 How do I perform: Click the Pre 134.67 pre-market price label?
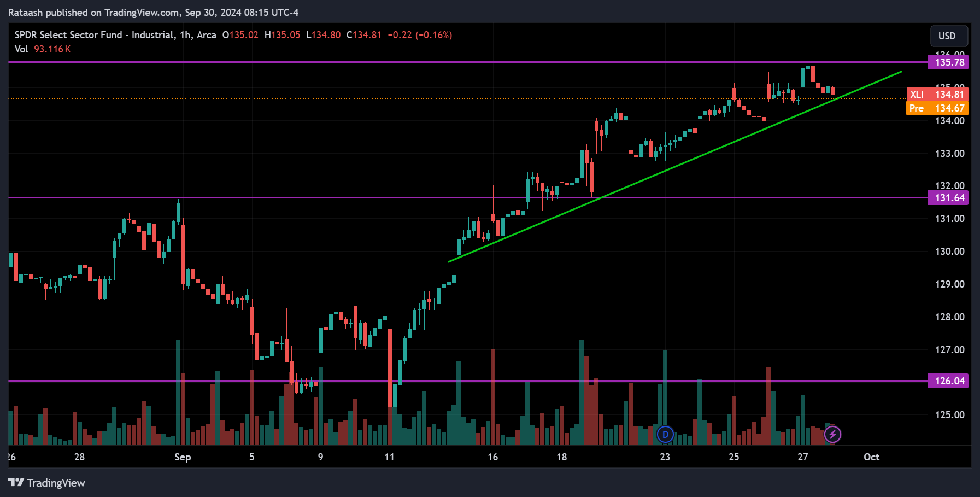click(937, 108)
